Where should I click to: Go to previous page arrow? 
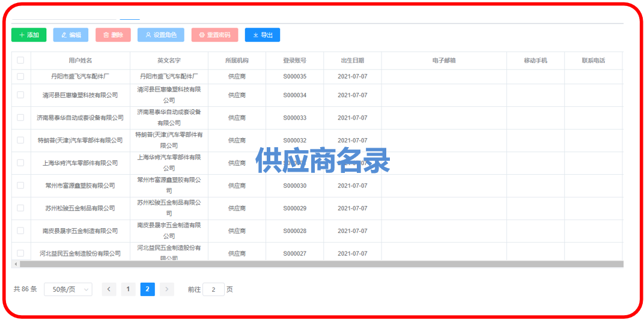coord(109,289)
